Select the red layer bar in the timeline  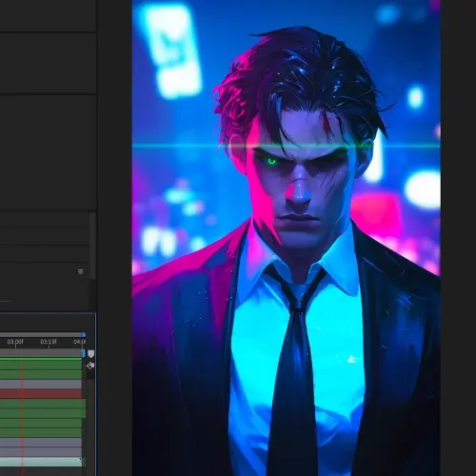[41, 393]
